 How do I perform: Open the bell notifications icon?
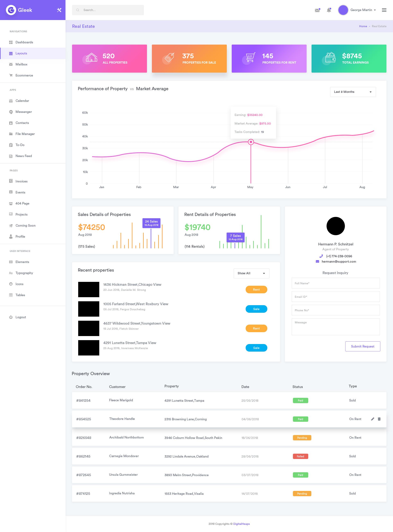329,10
